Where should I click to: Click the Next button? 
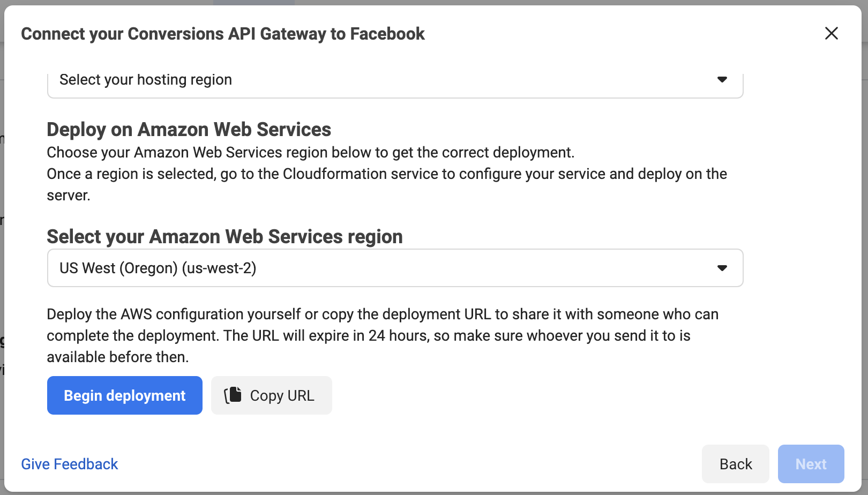click(x=811, y=464)
